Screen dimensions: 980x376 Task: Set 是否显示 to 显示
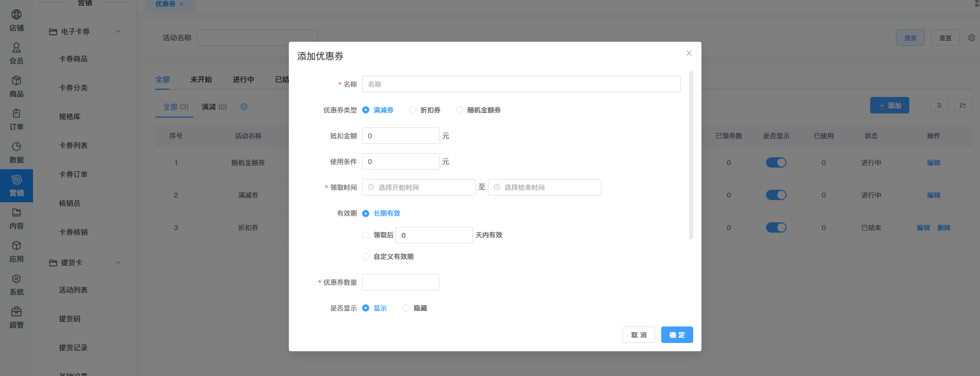tap(374, 308)
